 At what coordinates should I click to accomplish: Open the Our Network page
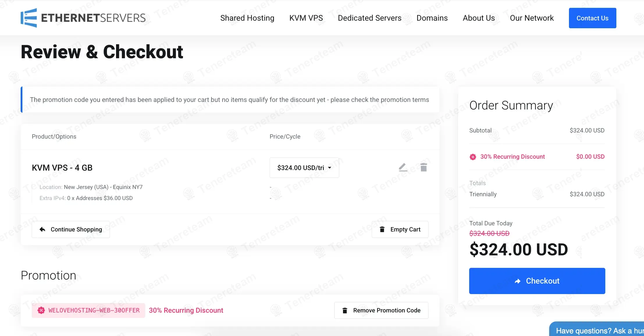[532, 18]
